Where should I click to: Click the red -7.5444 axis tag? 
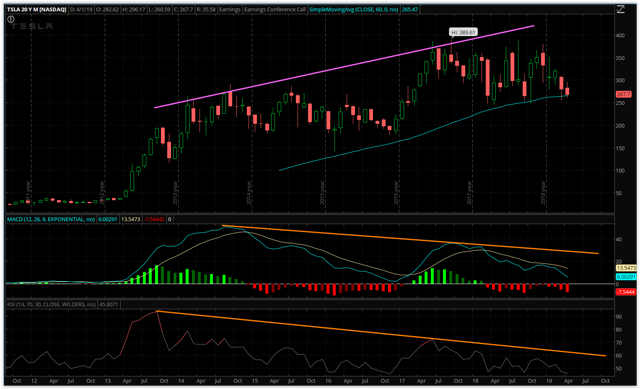tap(626, 292)
